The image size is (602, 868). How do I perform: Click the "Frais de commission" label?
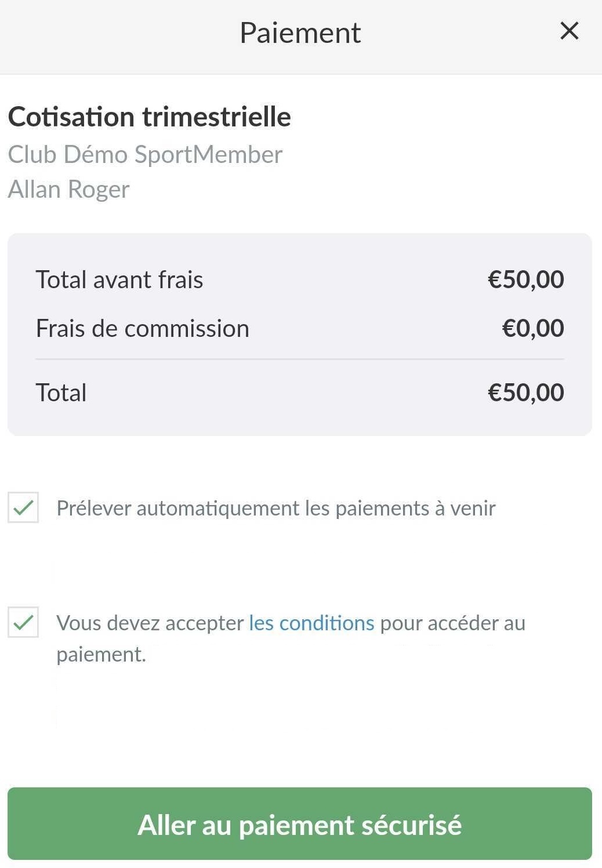[x=143, y=328]
